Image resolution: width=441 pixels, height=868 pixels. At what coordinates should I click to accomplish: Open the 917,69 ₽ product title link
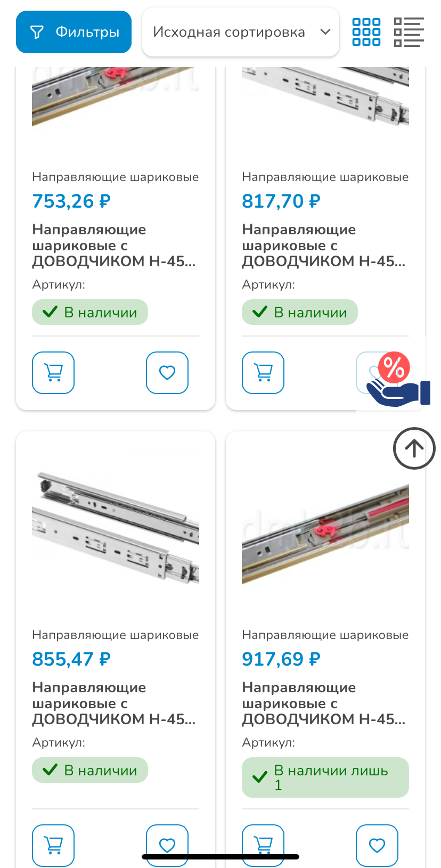pos(324,703)
